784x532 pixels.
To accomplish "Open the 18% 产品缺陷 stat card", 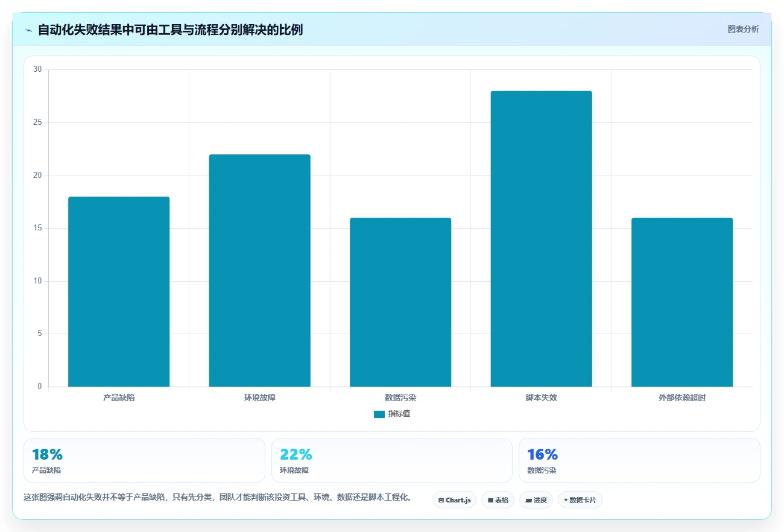I will tap(144, 460).
